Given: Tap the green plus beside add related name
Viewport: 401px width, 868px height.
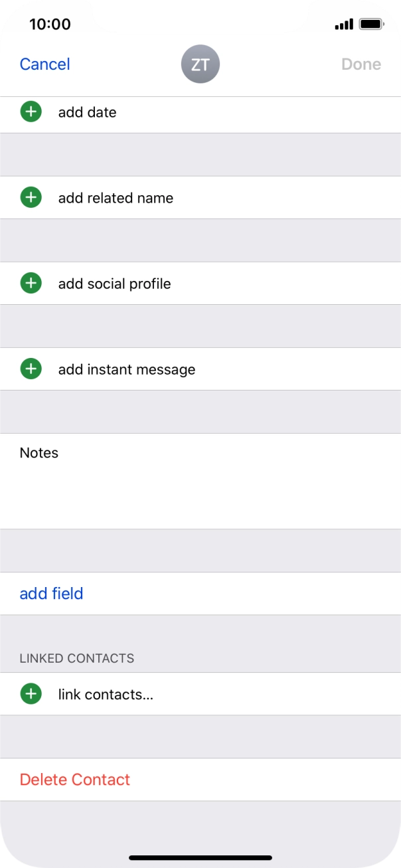Looking at the screenshot, I should [31, 197].
